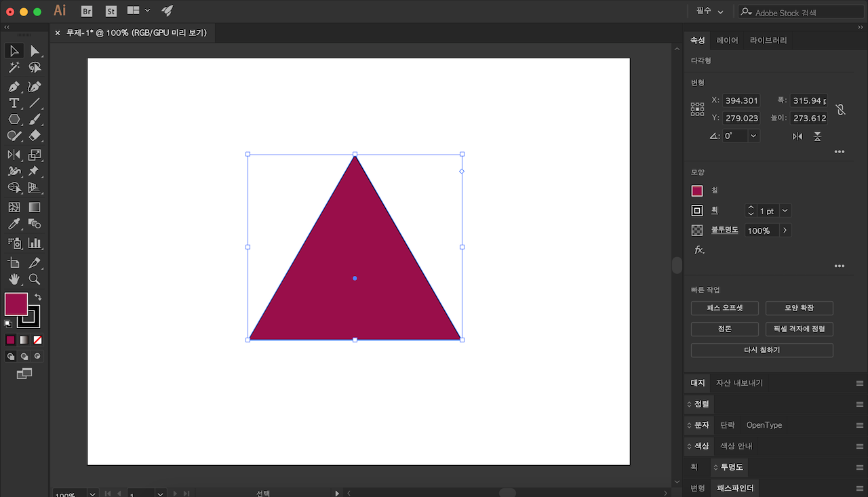This screenshot has width=868, height=497.
Task: Open the 자산 내보내기 tab
Action: tap(739, 383)
